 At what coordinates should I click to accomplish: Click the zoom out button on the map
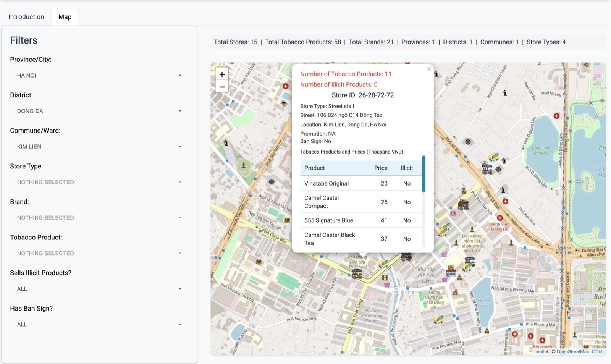point(221,87)
